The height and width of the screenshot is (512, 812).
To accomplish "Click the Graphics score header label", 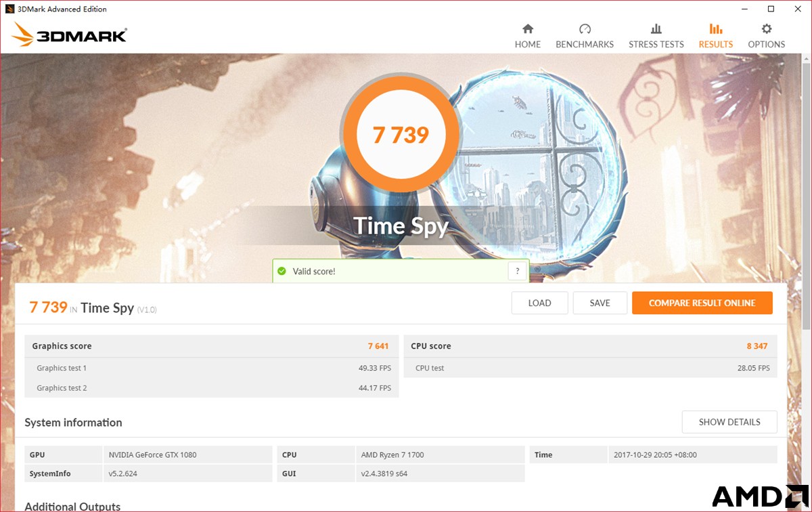I will click(x=62, y=346).
